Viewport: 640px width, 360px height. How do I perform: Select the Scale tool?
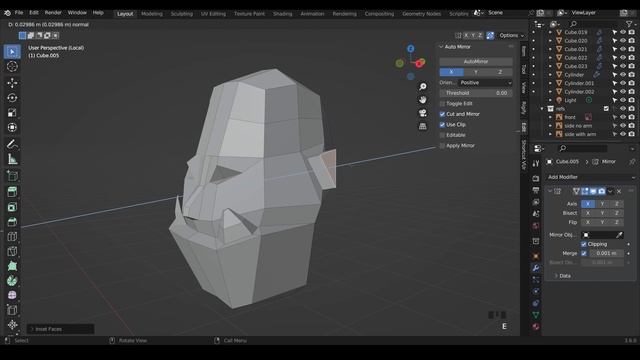12,112
